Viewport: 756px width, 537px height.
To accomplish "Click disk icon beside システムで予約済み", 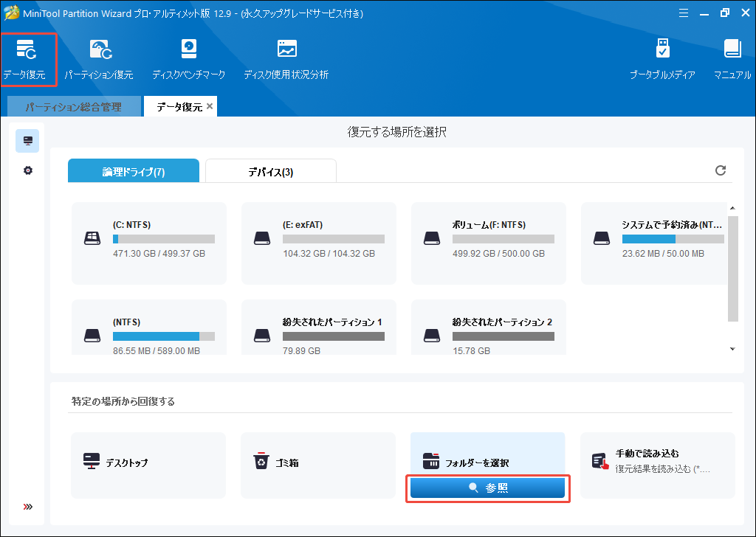I will point(601,238).
